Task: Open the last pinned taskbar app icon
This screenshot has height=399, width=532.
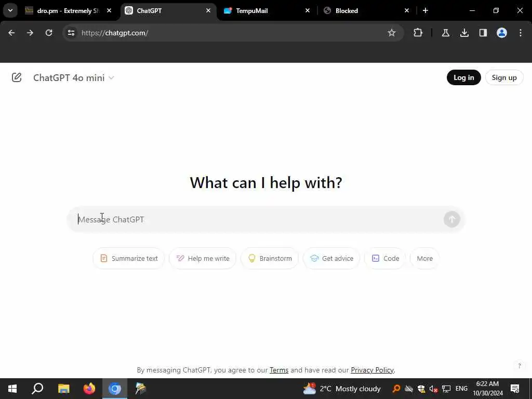Action: pos(140,389)
